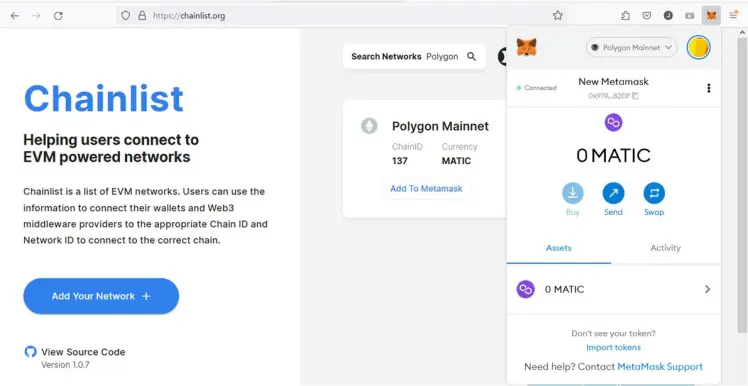View site security padlock info
The width and height of the screenshot is (748, 386).
tap(142, 16)
